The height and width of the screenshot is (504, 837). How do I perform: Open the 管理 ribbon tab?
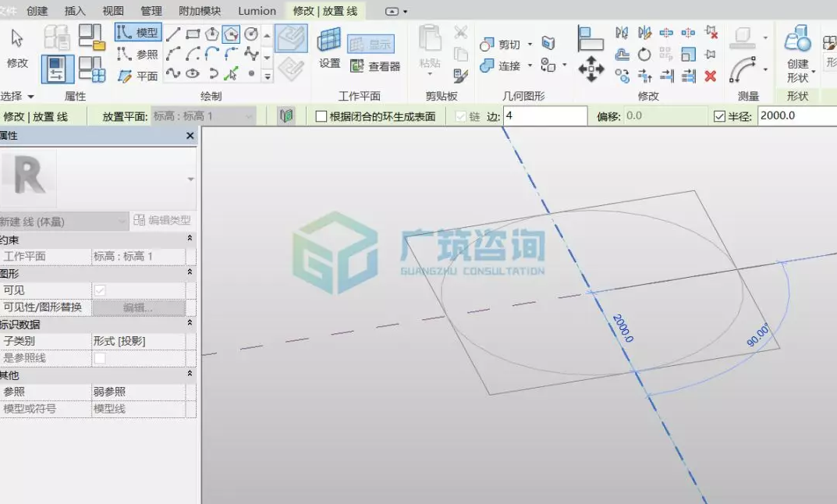(x=151, y=11)
